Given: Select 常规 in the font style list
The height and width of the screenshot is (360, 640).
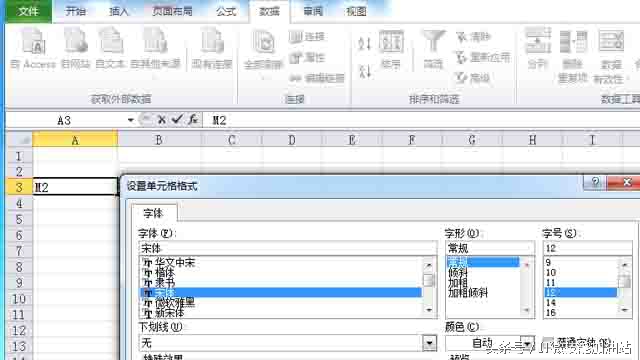Looking at the screenshot, I should [x=483, y=262].
